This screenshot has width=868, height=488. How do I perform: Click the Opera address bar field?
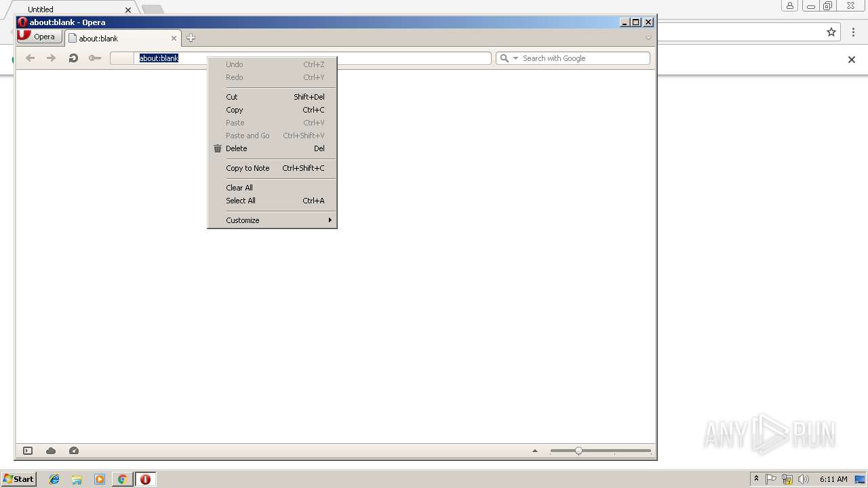click(300, 58)
